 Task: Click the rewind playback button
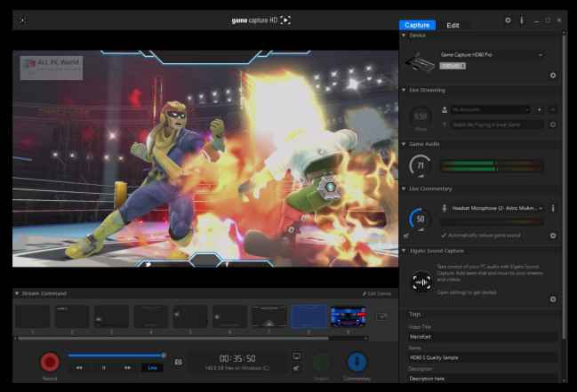tap(79, 367)
